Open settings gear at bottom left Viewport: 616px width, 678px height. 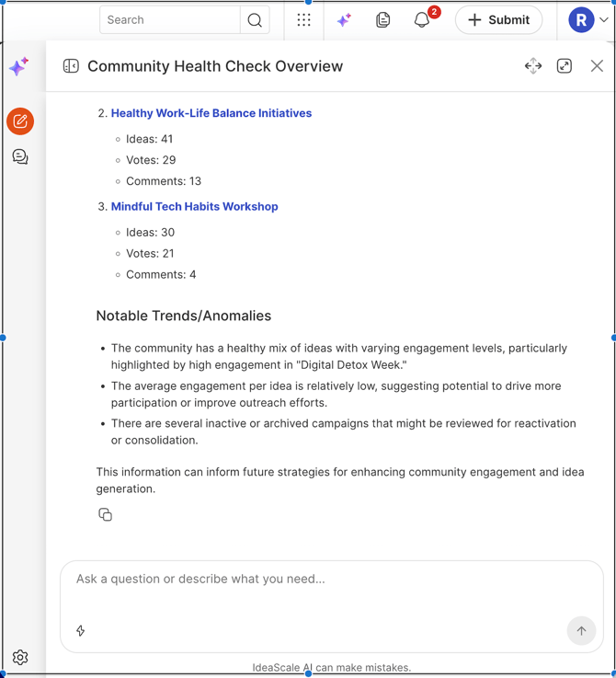click(20, 657)
